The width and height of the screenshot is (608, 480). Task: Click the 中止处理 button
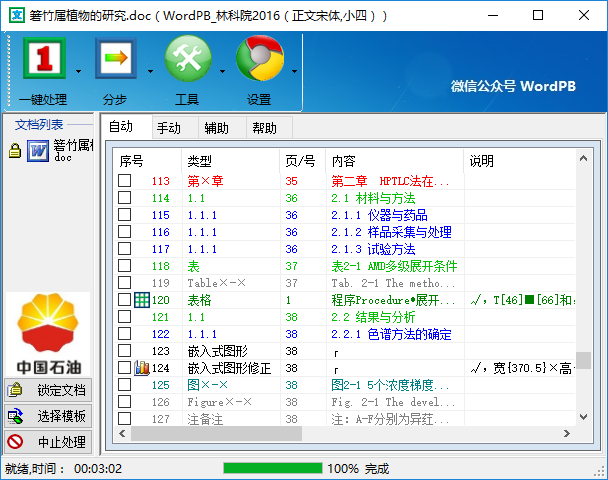point(49,441)
